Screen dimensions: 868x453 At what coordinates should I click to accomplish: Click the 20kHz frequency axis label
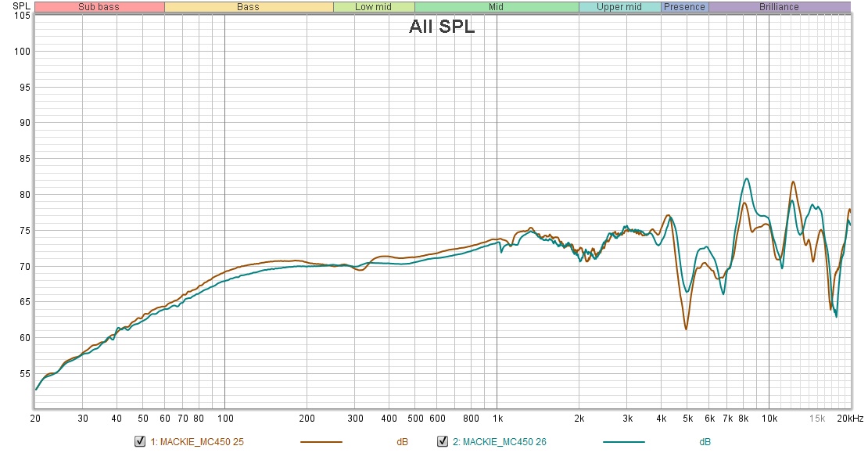[x=850, y=419]
